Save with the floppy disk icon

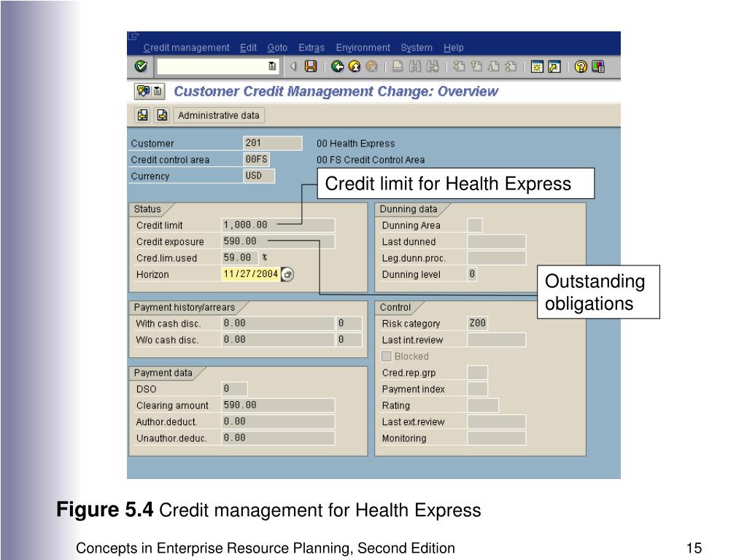tap(311, 66)
